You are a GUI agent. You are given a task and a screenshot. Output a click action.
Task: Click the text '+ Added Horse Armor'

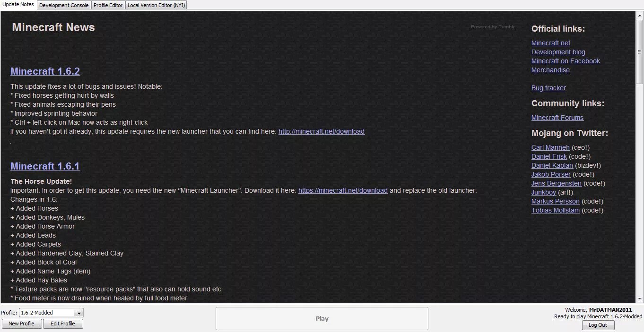[43, 226]
